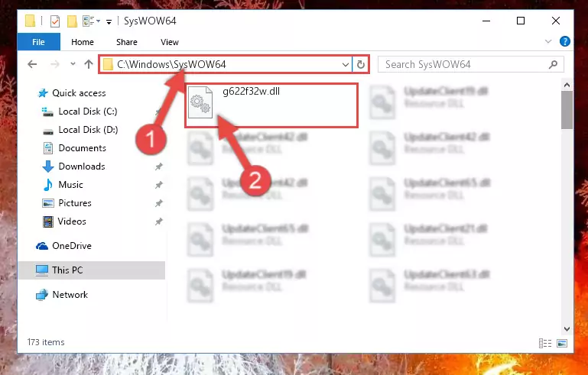Viewport: 588px width, 375px height.
Task: Click the pin icon next to Videos
Action: pyautogui.click(x=159, y=221)
